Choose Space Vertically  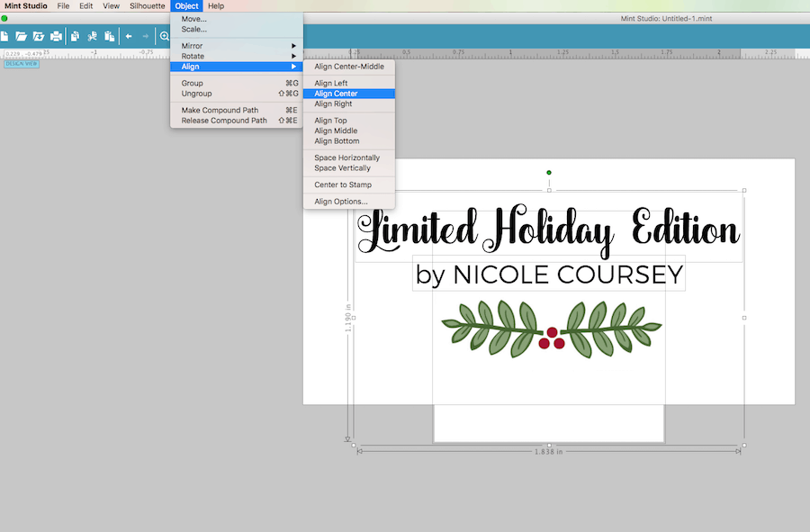(349, 167)
